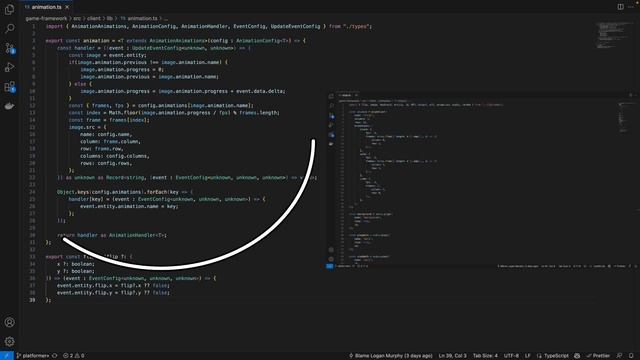Click Ln 39, Col 3 cursor position
Image resolution: width=640 pixels, height=360 pixels.
[x=452, y=356]
